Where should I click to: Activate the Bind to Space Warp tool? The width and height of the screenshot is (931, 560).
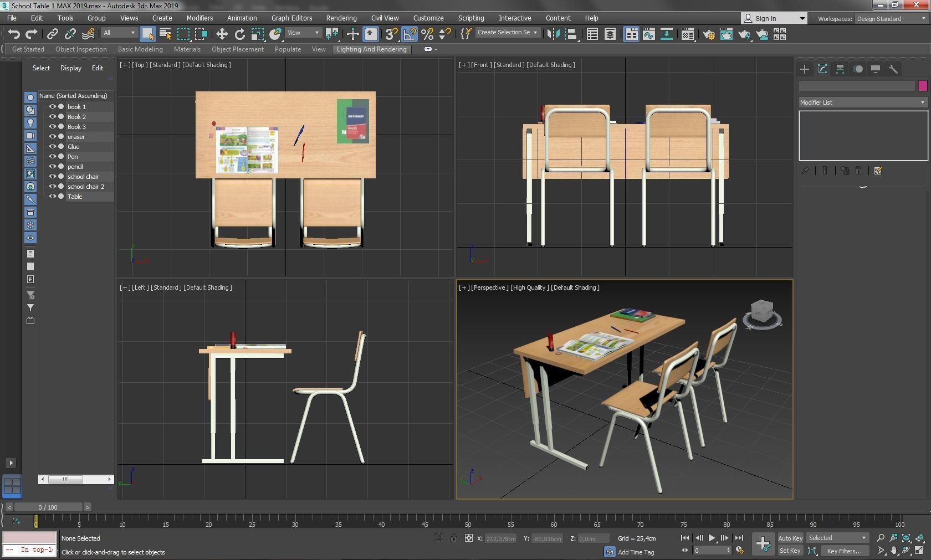[88, 34]
